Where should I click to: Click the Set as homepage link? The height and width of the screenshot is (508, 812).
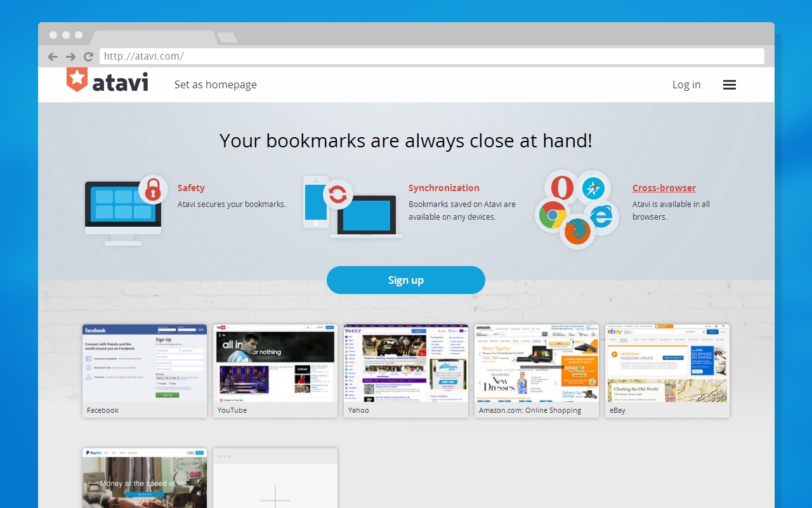(x=216, y=85)
